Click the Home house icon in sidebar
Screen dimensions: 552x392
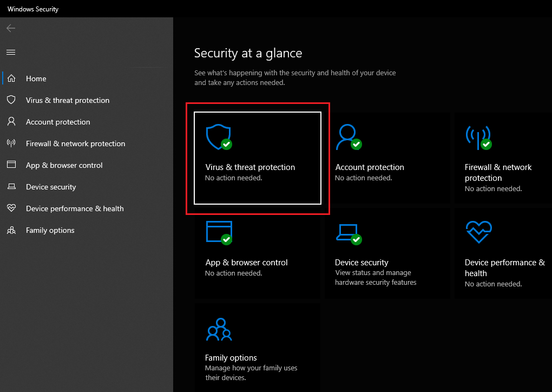(x=11, y=78)
